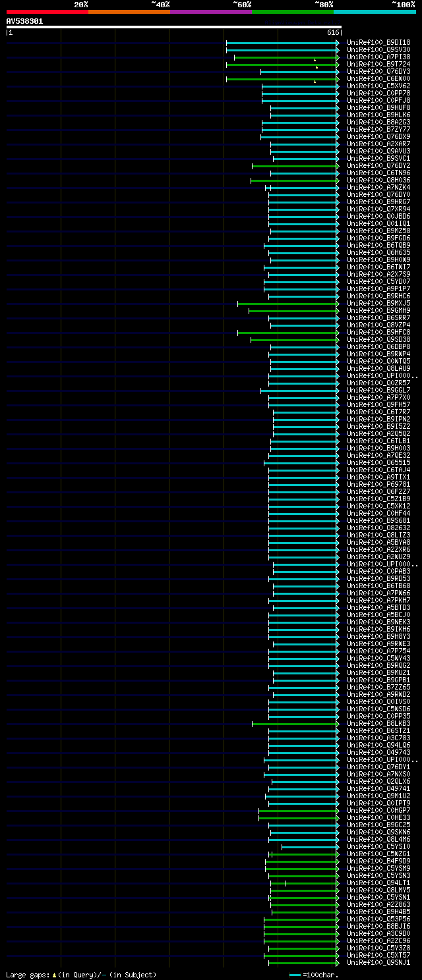Open the UniRef100_A2XAR7 hit
The width and height of the screenshot is (422, 980).
(378, 144)
